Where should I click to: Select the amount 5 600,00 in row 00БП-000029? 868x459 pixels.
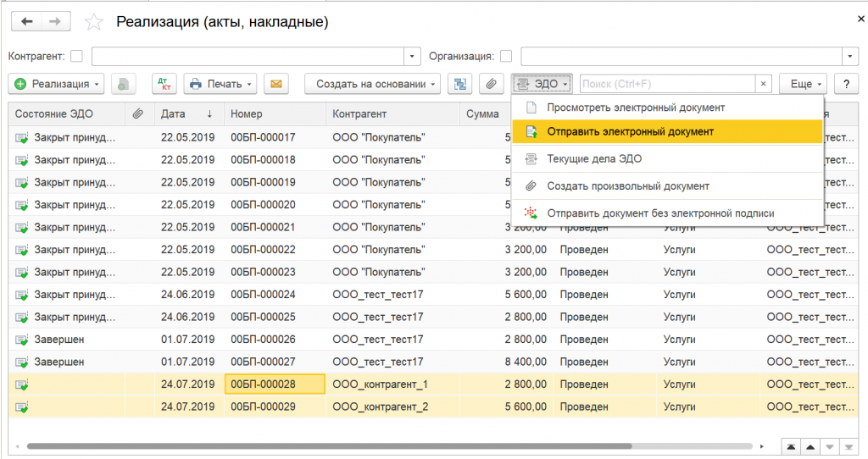click(526, 407)
